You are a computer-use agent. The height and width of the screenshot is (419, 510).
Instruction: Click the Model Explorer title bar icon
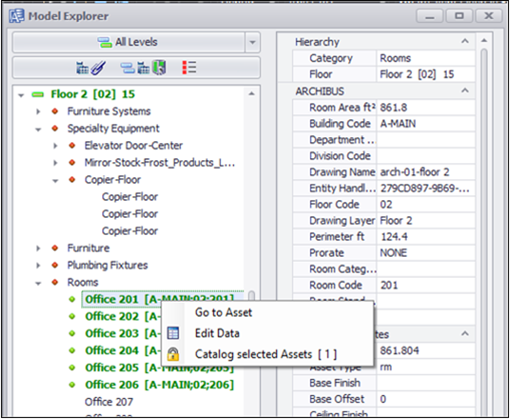(x=17, y=16)
